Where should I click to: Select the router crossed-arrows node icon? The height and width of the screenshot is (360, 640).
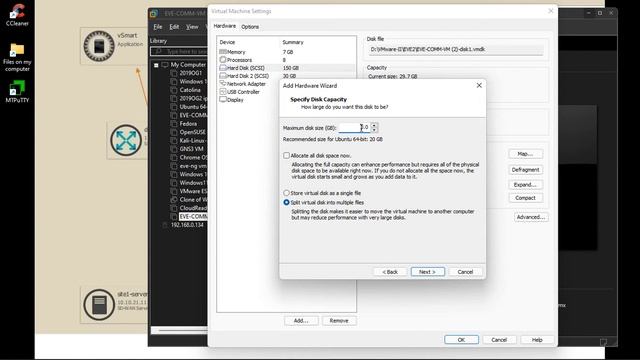click(126, 140)
